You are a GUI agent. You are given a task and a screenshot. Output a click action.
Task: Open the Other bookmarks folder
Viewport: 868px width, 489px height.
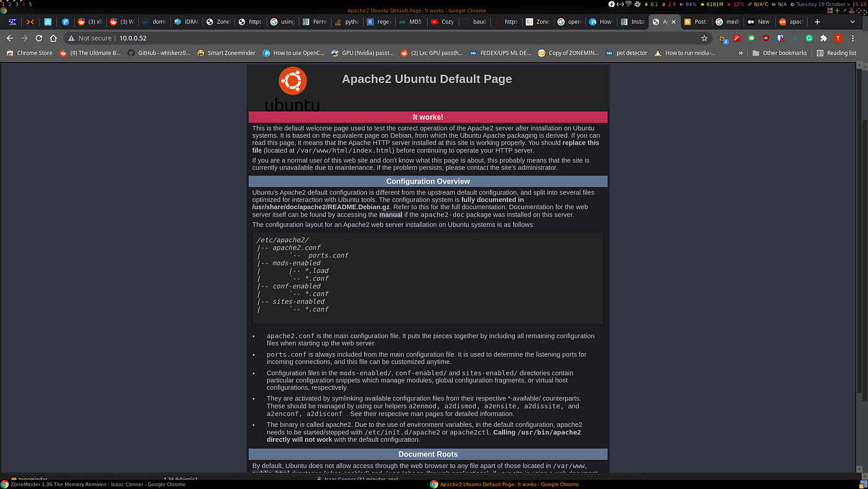pos(779,53)
